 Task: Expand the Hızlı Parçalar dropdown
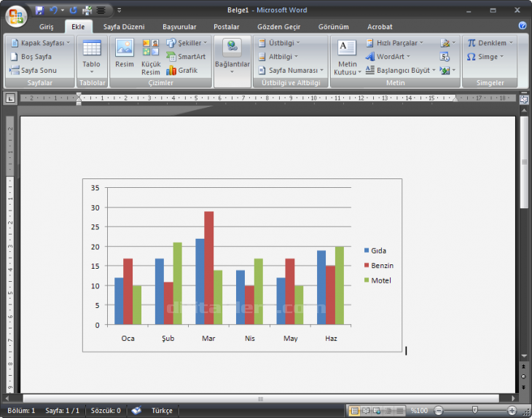click(421, 43)
